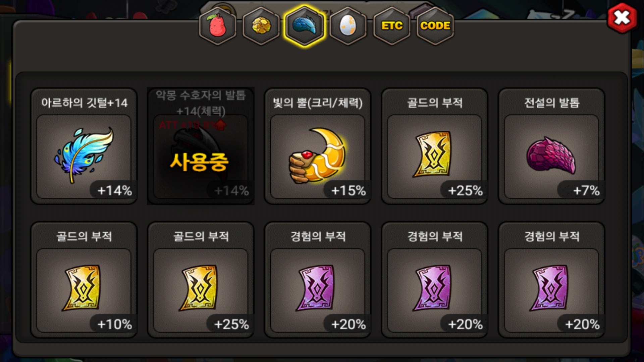Close the inventory with red X

622,18
